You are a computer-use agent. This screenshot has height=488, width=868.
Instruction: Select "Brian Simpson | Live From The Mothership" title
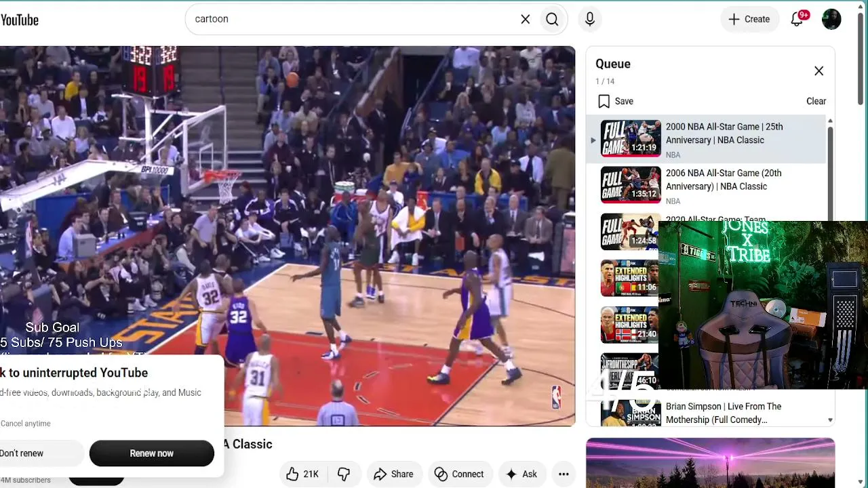tap(724, 413)
